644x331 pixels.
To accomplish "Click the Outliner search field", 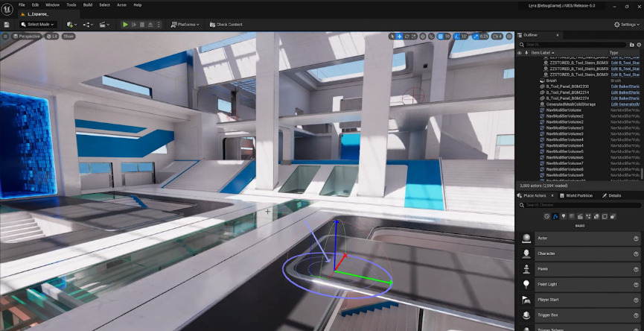I will 573,45.
